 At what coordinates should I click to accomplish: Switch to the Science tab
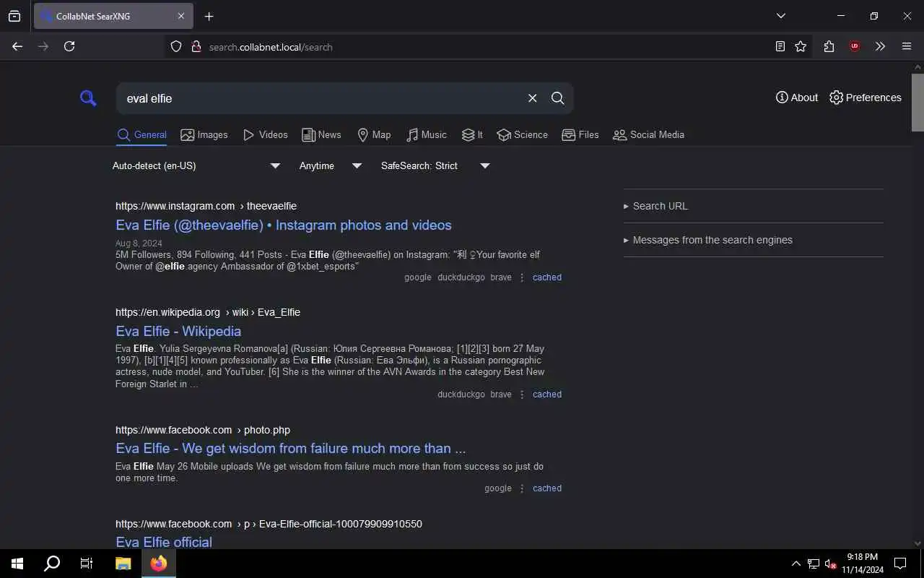[522, 134]
